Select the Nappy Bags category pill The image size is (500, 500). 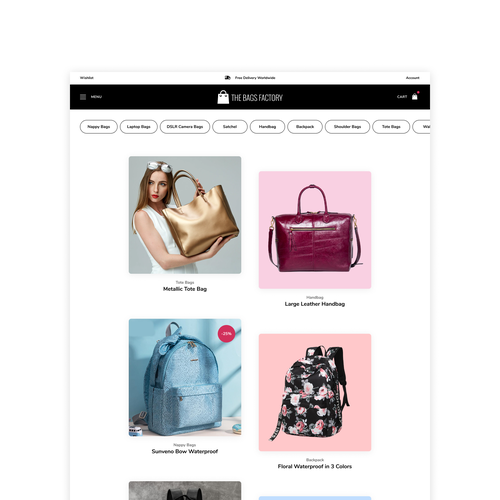[99, 127]
